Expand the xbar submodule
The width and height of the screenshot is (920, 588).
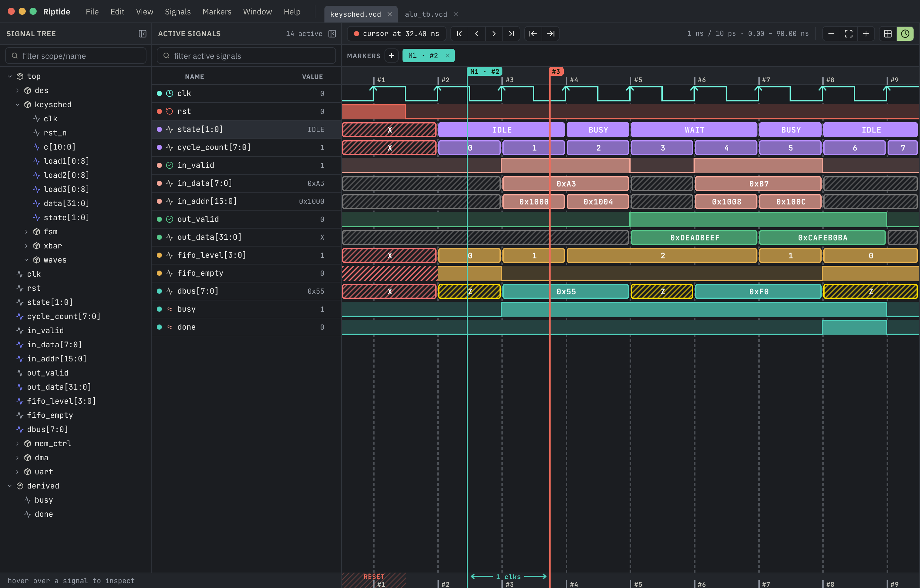tap(26, 246)
